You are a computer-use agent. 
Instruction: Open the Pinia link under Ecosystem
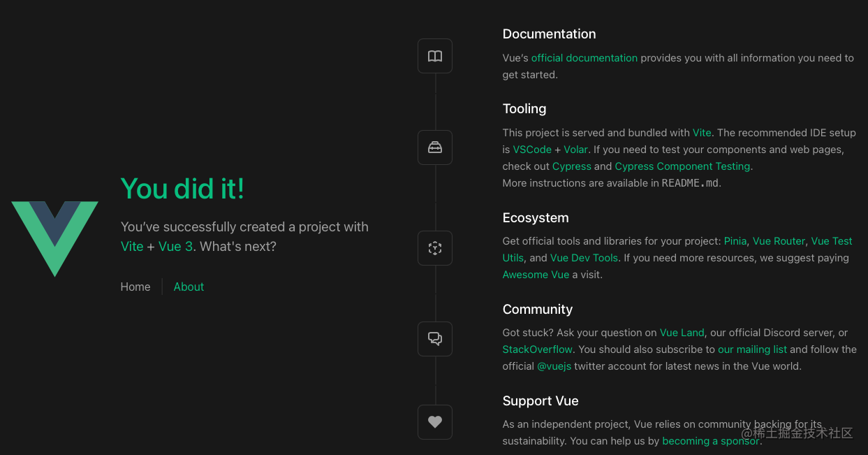click(735, 240)
